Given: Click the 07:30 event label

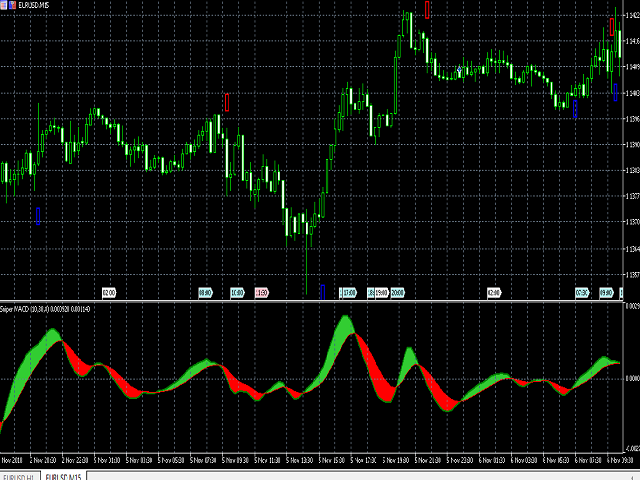Looking at the screenshot, I should point(581,292).
